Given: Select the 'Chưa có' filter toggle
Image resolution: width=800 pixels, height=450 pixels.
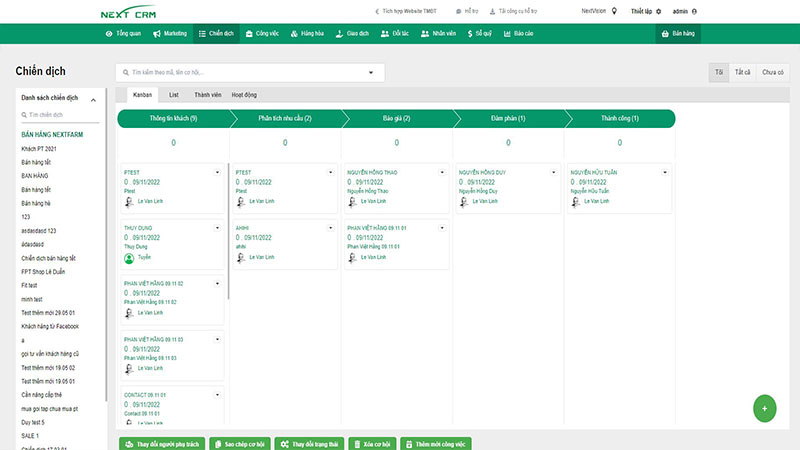Looking at the screenshot, I should [x=772, y=72].
